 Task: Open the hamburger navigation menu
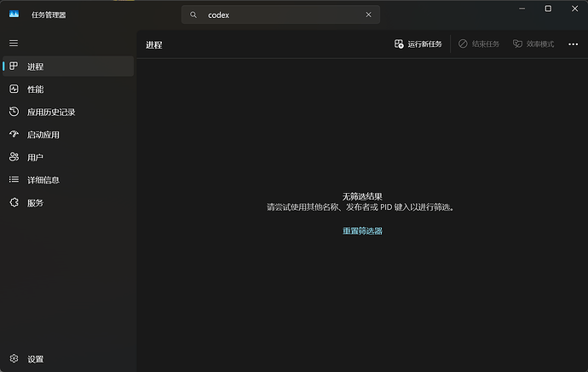coord(14,44)
